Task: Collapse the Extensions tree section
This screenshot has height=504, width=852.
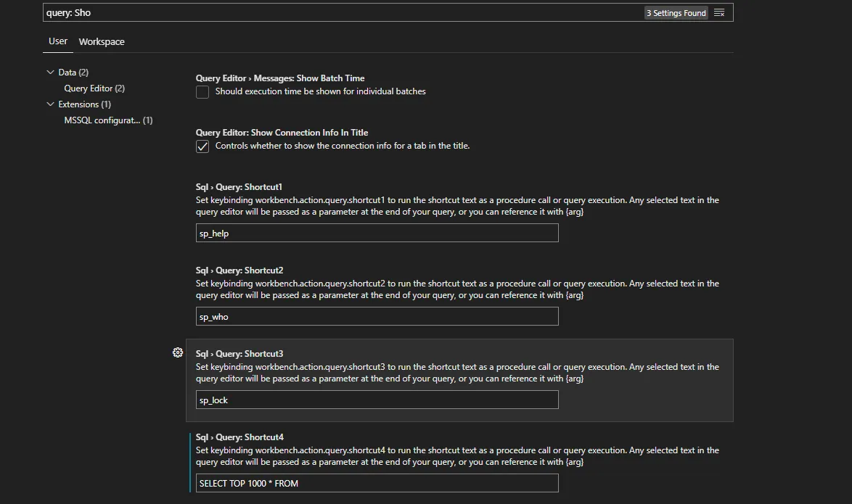Action: click(x=51, y=104)
